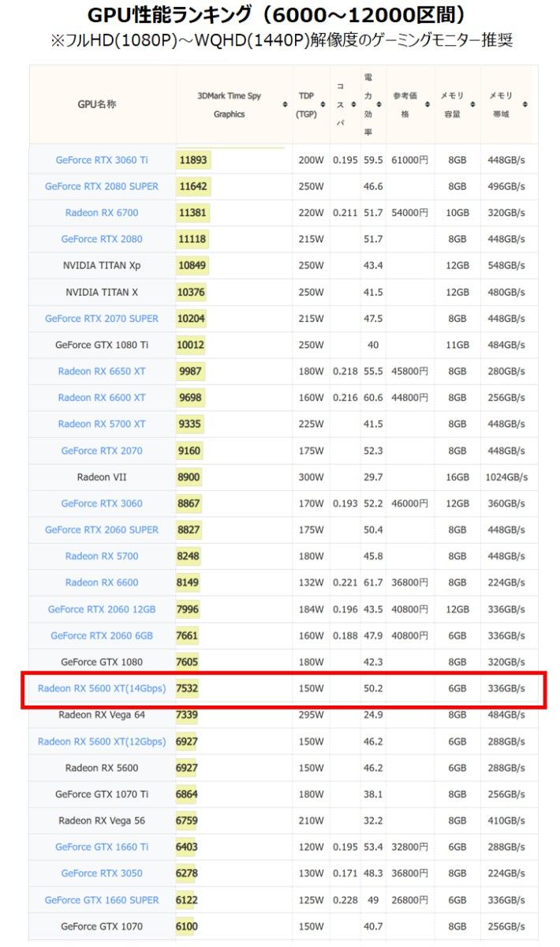Open GeForce RTX 2070 SUPER link
560x947 pixels.
[102, 319]
